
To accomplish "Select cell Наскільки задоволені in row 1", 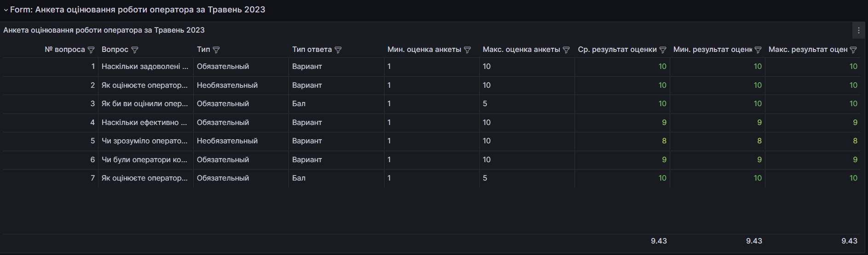I will (x=145, y=66).
